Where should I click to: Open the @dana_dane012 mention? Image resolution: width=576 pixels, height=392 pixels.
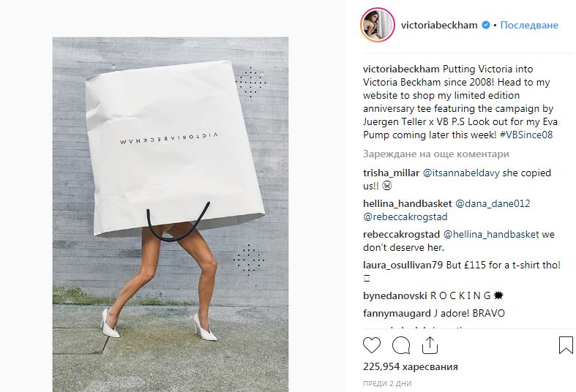click(x=493, y=203)
